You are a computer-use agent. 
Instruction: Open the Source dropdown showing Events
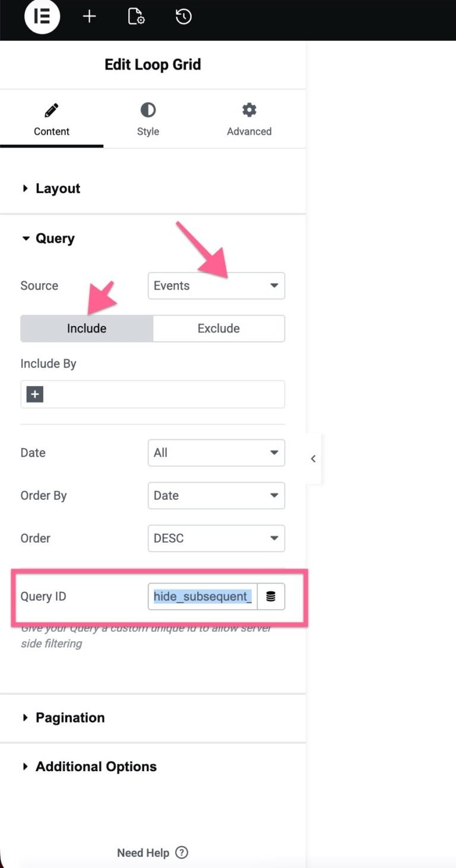click(216, 286)
